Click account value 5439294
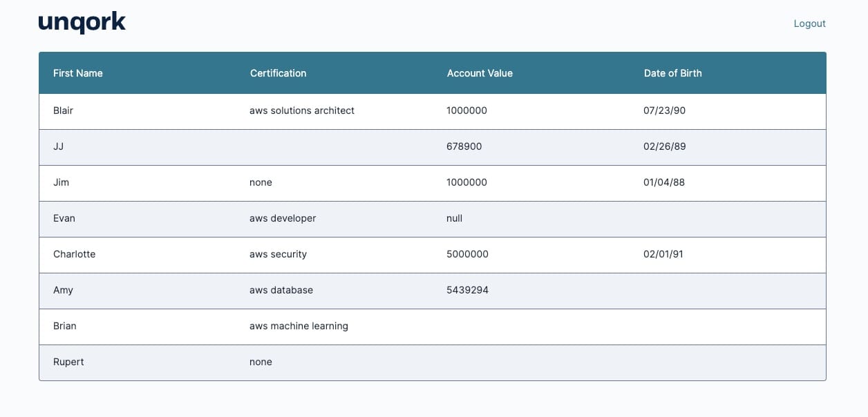868x417 pixels. 467,290
